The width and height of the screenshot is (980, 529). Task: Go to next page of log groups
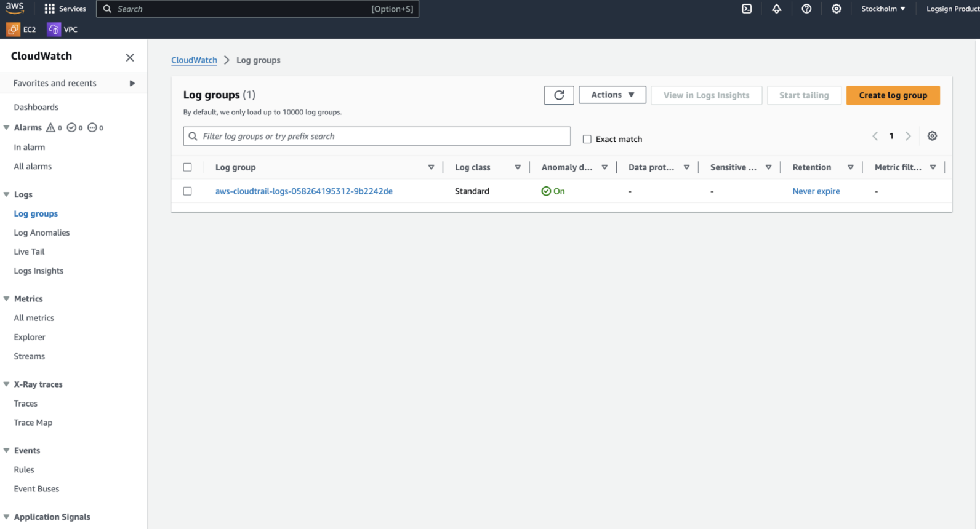click(908, 136)
